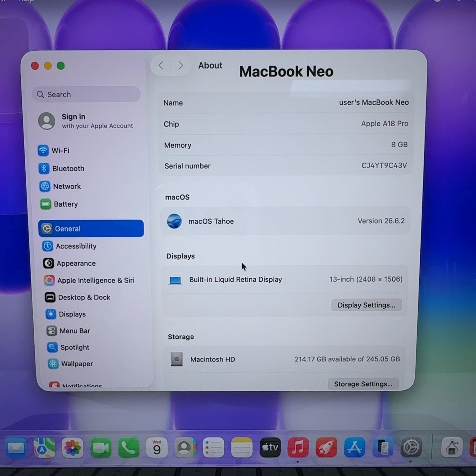This screenshot has width=476, height=476.
Task: Open the Apple TV app in Dock
Action: point(270,448)
